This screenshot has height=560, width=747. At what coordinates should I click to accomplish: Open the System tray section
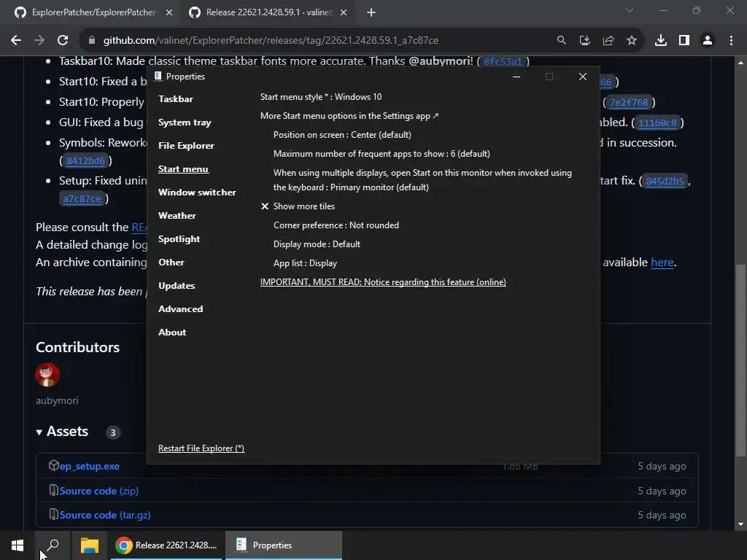pyautogui.click(x=185, y=122)
